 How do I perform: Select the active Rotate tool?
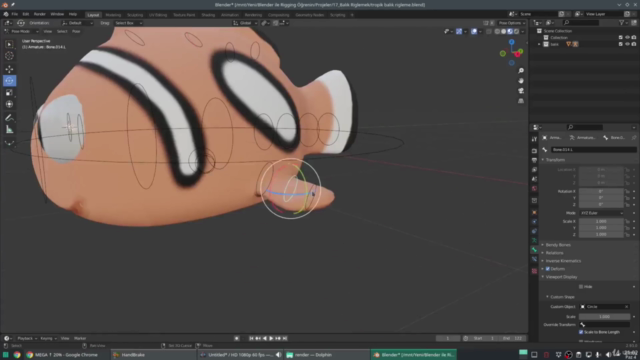(x=9, y=81)
